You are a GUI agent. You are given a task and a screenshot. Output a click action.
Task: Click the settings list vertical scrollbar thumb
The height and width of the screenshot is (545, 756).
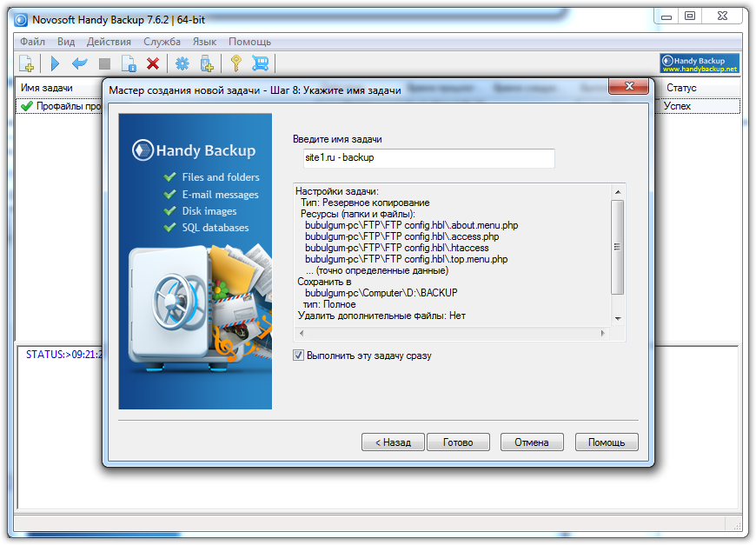pyautogui.click(x=618, y=247)
